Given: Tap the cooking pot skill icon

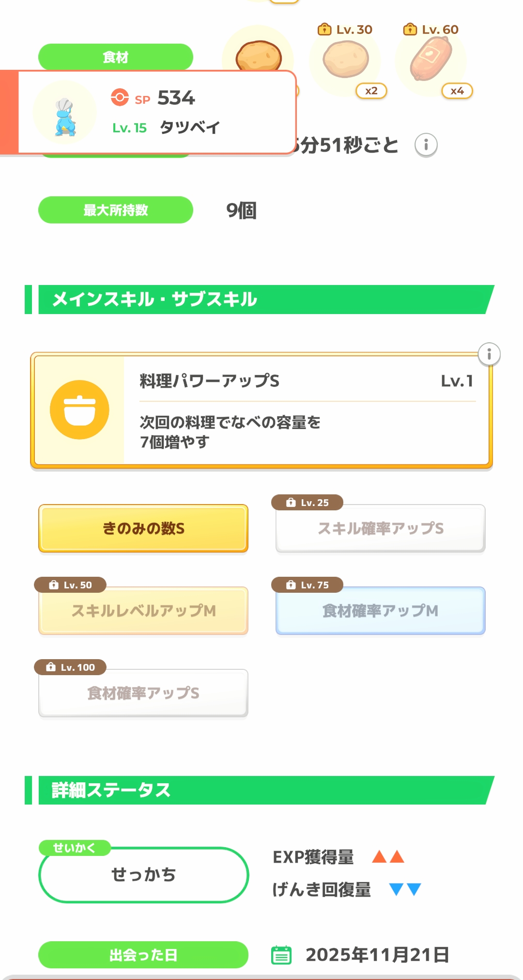Looking at the screenshot, I should pos(79,410).
